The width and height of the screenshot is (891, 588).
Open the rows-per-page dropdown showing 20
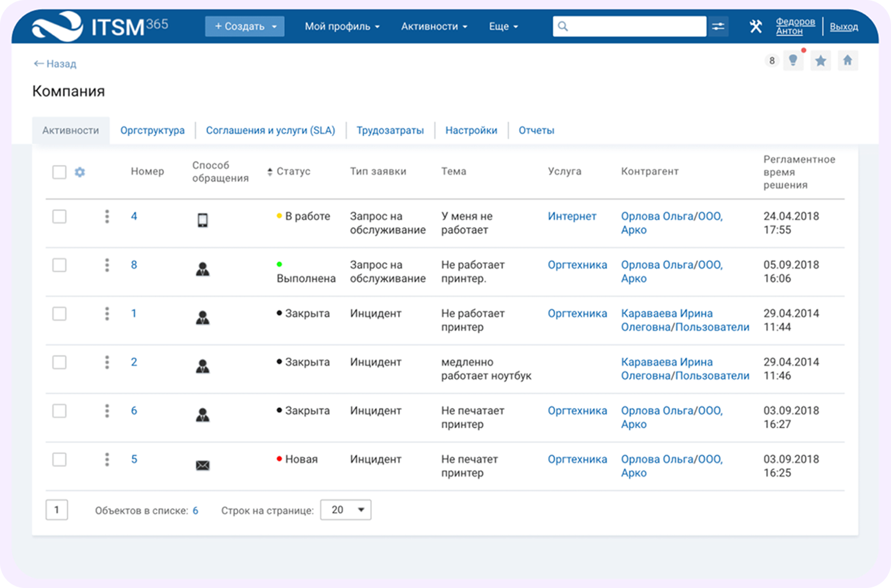tap(345, 509)
